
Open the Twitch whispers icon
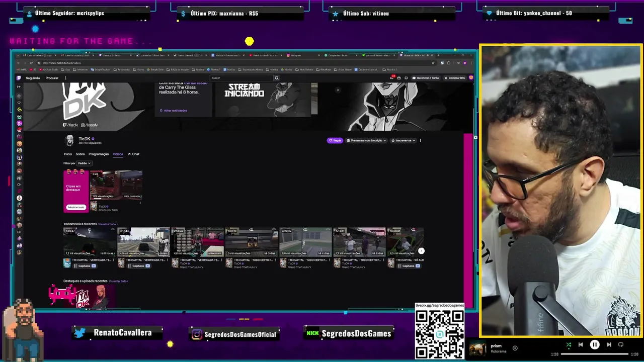click(x=399, y=78)
